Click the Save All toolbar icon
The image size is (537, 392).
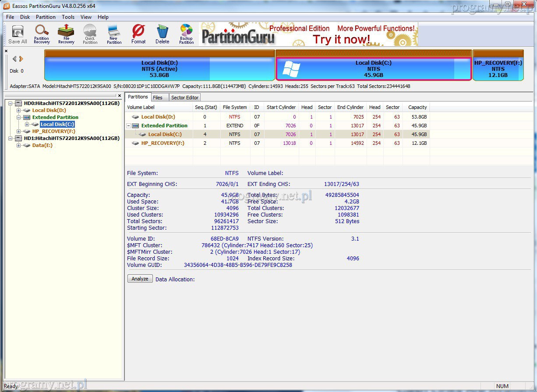click(x=18, y=34)
